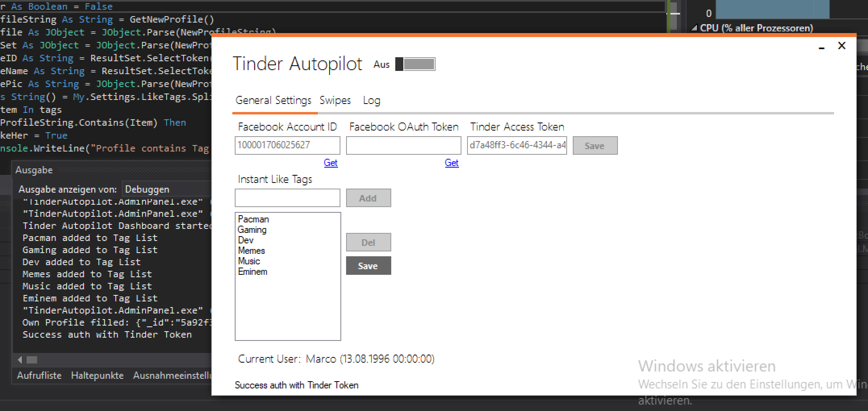This screenshot has height=411, width=868.
Task: Open the Aufrufliste tab in Visual Studio
Action: click(39, 375)
